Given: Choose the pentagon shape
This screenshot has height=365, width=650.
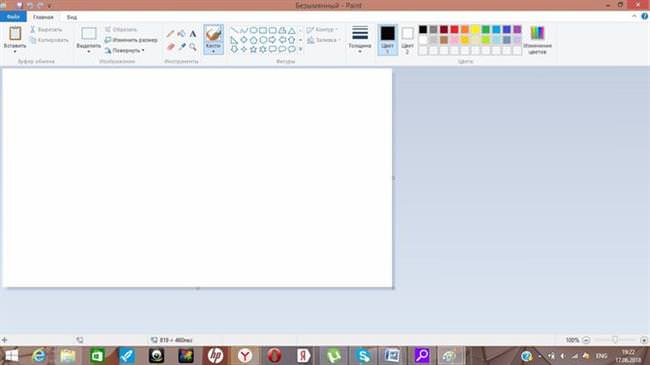Looking at the screenshot, I should (253, 40).
